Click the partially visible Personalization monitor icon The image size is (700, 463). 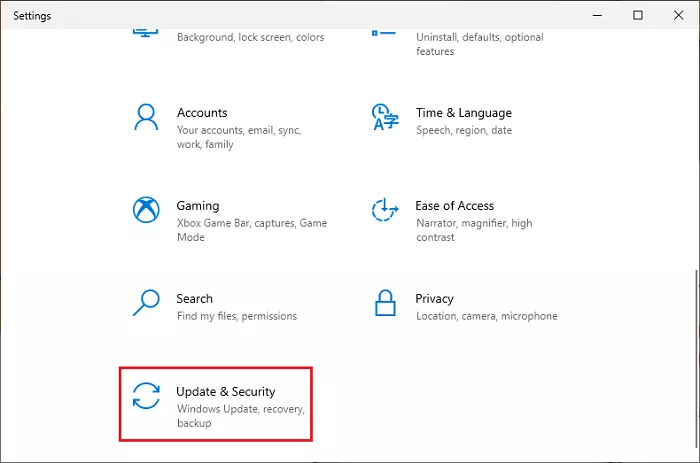tap(146, 33)
